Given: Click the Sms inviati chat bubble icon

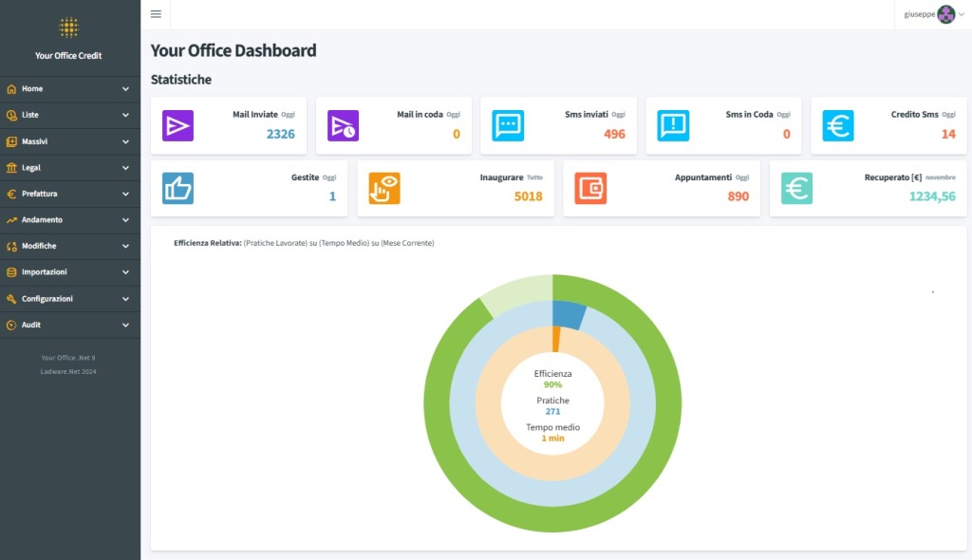Looking at the screenshot, I should (x=507, y=124).
